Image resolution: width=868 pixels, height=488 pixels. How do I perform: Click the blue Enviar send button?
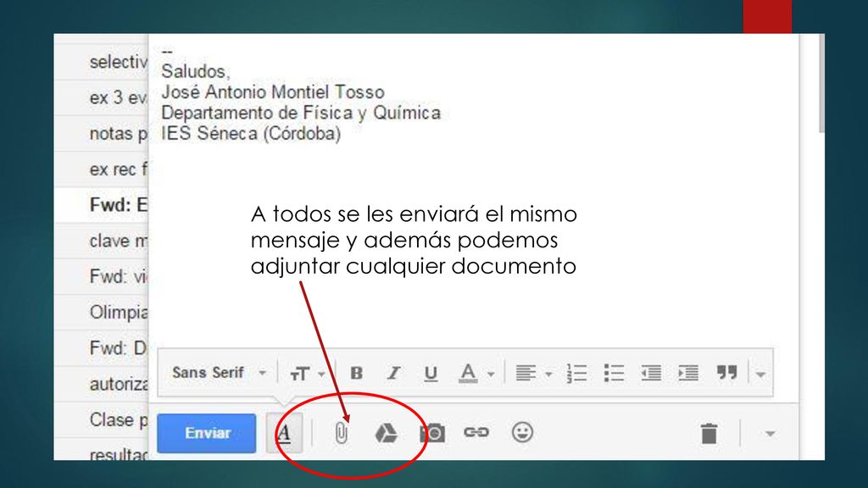pyautogui.click(x=207, y=433)
